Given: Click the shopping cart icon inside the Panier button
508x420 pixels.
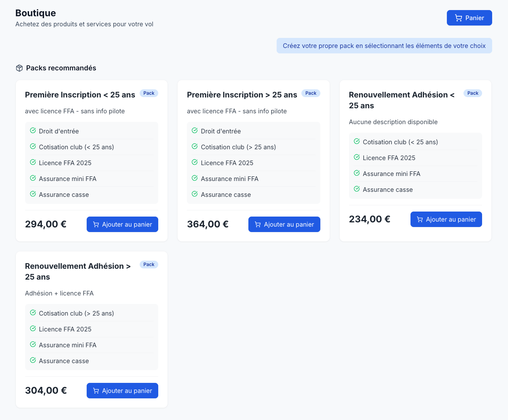Looking at the screenshot, I should (x=458, y=17).
